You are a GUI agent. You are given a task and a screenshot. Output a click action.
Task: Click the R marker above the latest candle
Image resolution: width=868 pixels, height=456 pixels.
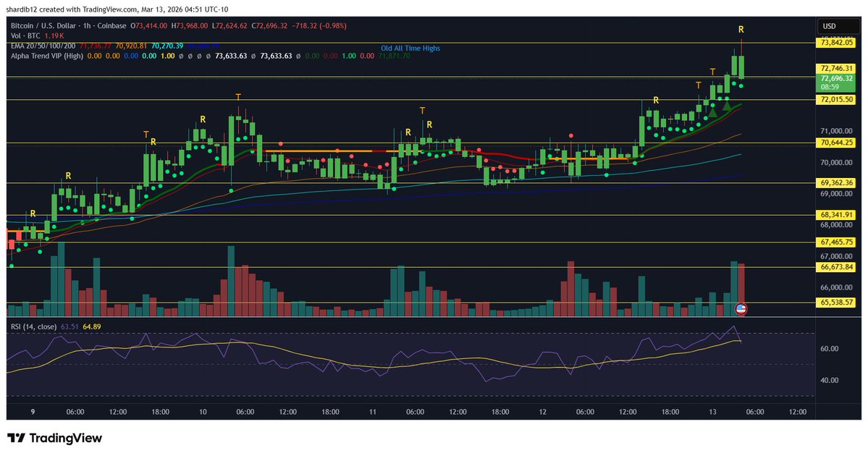pyautogui.click(x=741, y=30)
